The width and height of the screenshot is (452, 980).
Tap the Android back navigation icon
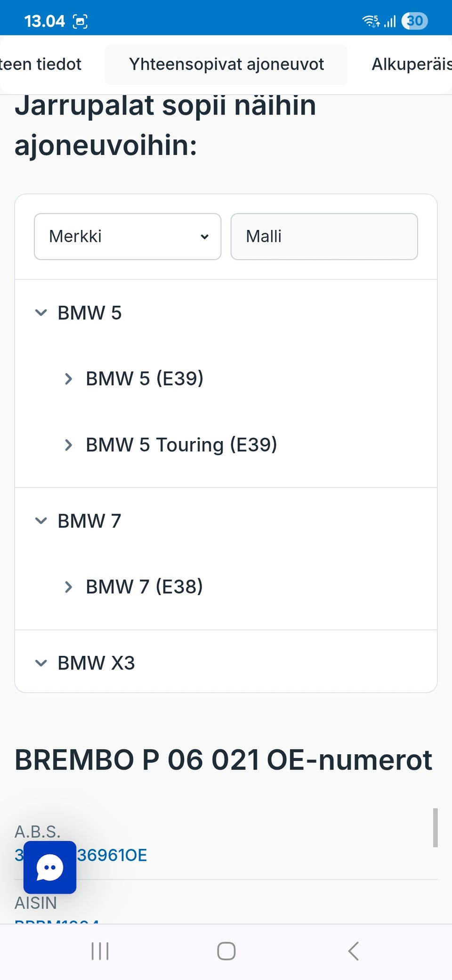click(354, 951)
